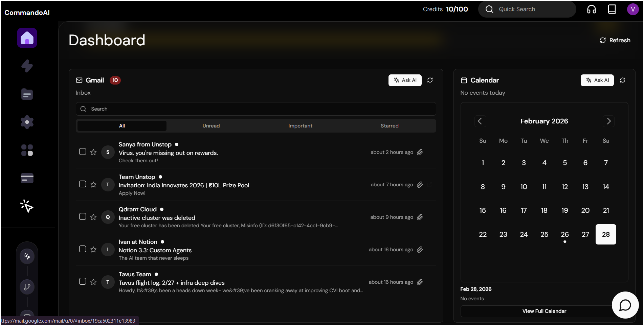644x326 pixels.
Task: Switch to the Unread inbox tab
Action: pos(211,126)
